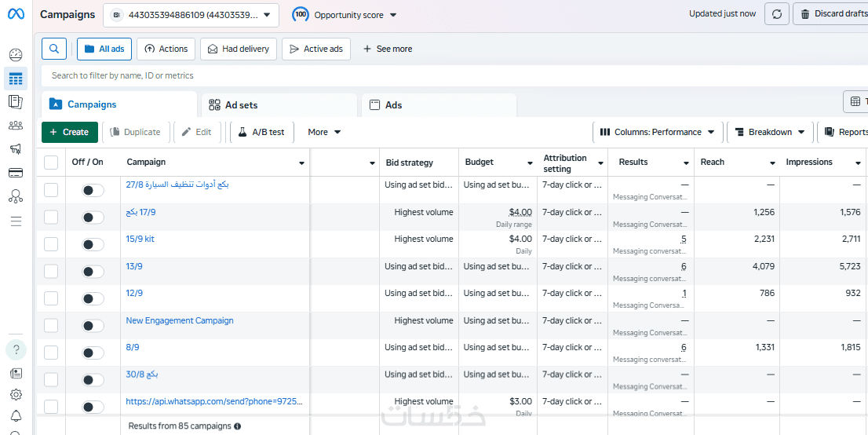Image resolution: width=868 pixels, height=435 pixels.
Task: Toggle the 15/9 kit campaign on
Action: point(93,244)
